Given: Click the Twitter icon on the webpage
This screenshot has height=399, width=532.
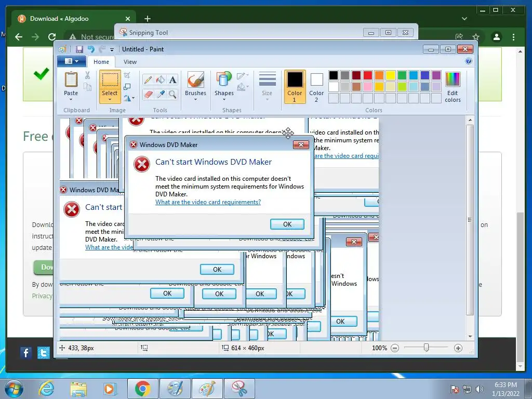Looking at the screenshot, I should [44, 353].
